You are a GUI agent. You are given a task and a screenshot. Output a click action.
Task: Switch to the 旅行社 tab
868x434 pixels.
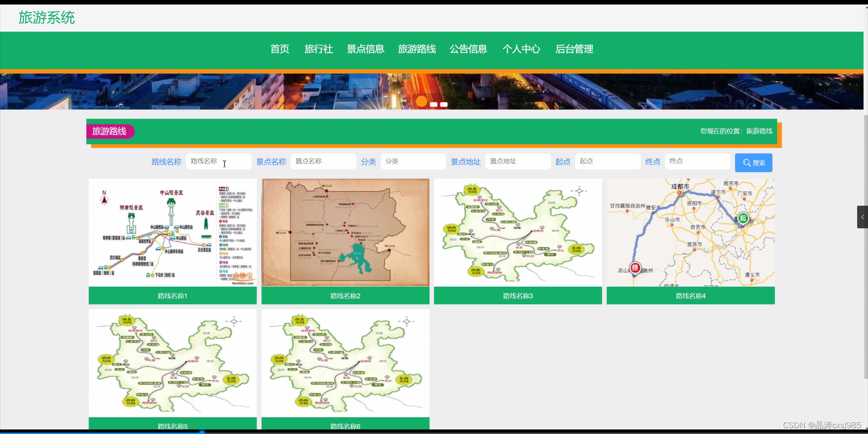(x=318, y=50)
